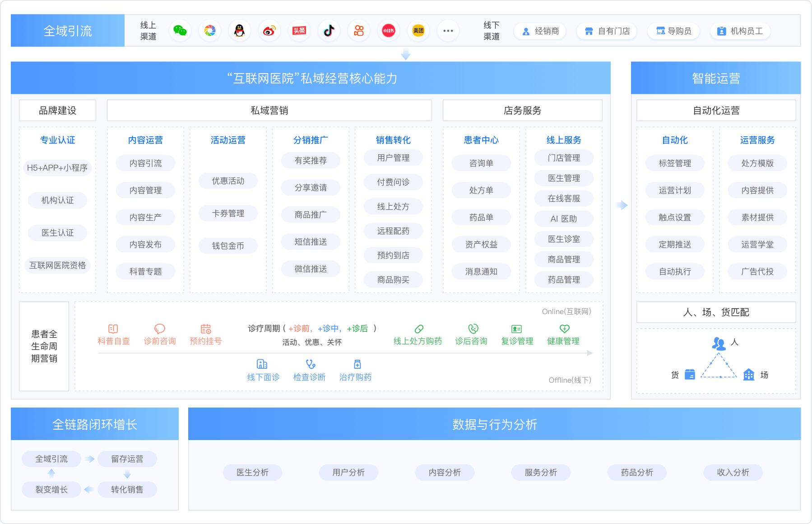Expand more channels via the ellipsis icon
This screenshot has height=524, width=812.
(x=448, y=31)
